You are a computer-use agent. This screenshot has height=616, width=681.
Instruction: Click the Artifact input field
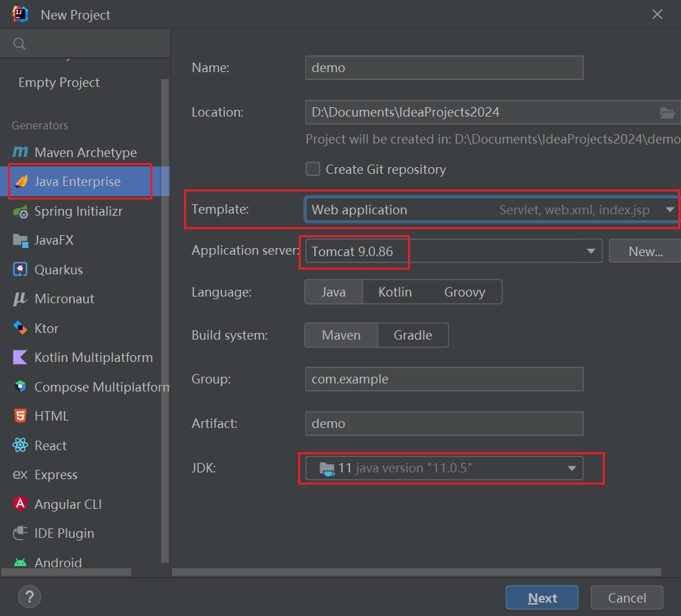[444, 423]
